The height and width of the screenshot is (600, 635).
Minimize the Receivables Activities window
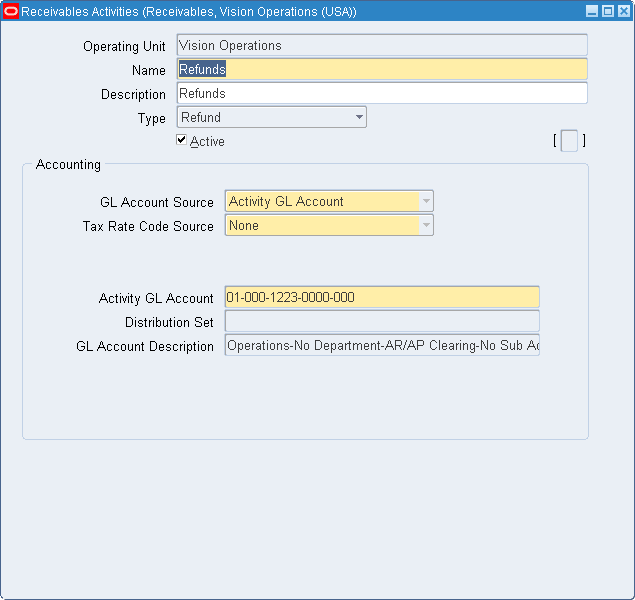(592, 11)
